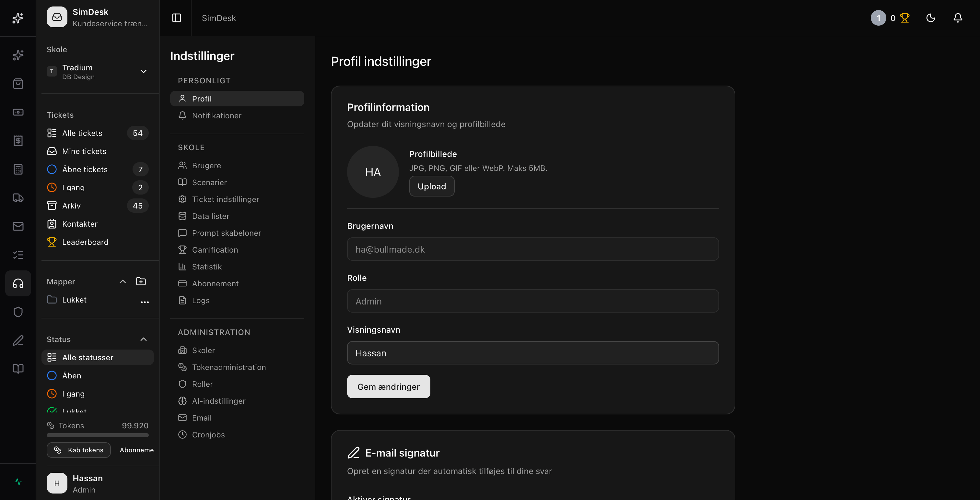Open Kontakter page
The width and height of the screenshot is (980, 500).
click(98, 224)
